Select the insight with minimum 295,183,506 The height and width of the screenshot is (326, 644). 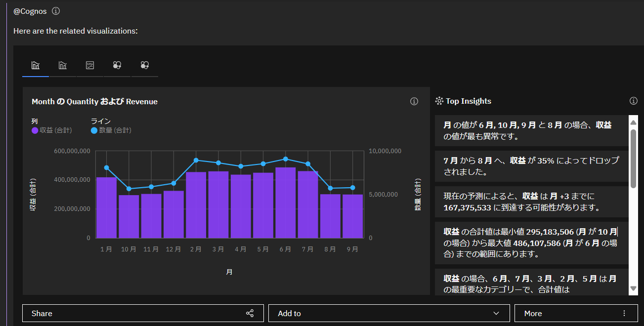pyautogui.click(x=531, y=243)
